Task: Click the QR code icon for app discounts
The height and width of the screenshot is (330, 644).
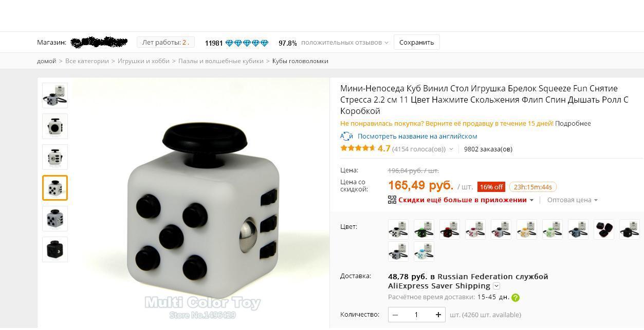Action: (x=392, y=200)
